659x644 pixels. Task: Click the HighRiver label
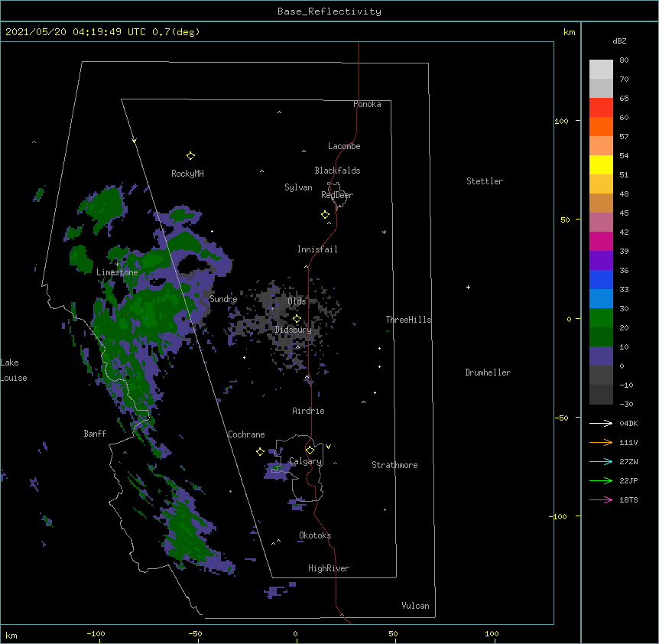pos(329,569)
